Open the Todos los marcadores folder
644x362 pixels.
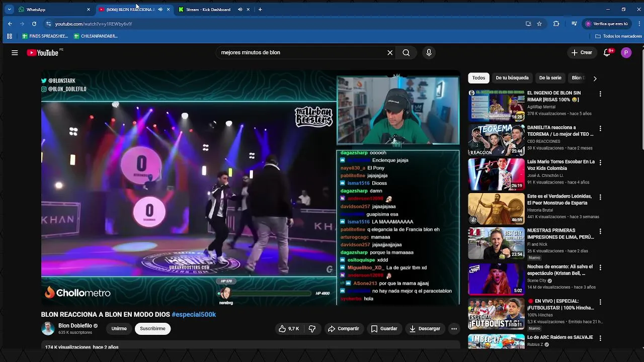pos(618,36)
